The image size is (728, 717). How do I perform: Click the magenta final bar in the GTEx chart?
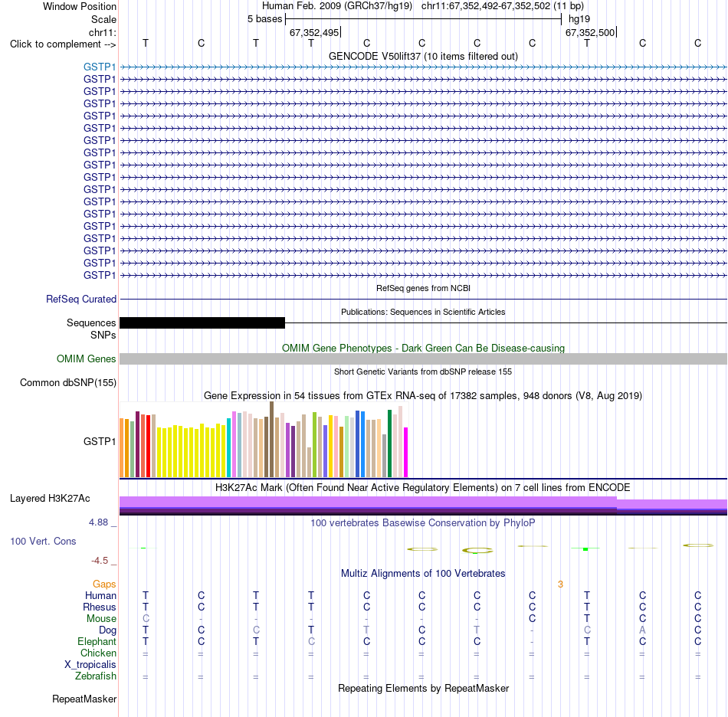pyautogui.click(x=406, y=453)
